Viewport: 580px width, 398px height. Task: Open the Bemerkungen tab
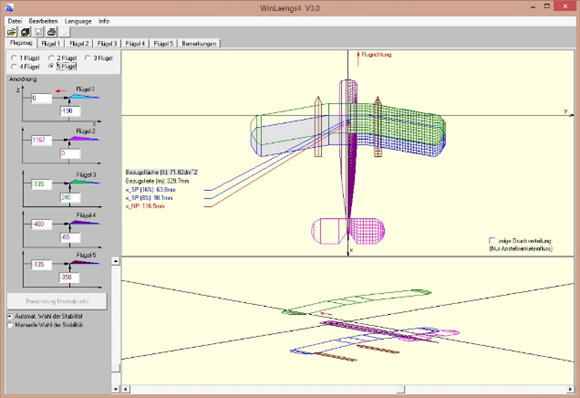(199, 44)
